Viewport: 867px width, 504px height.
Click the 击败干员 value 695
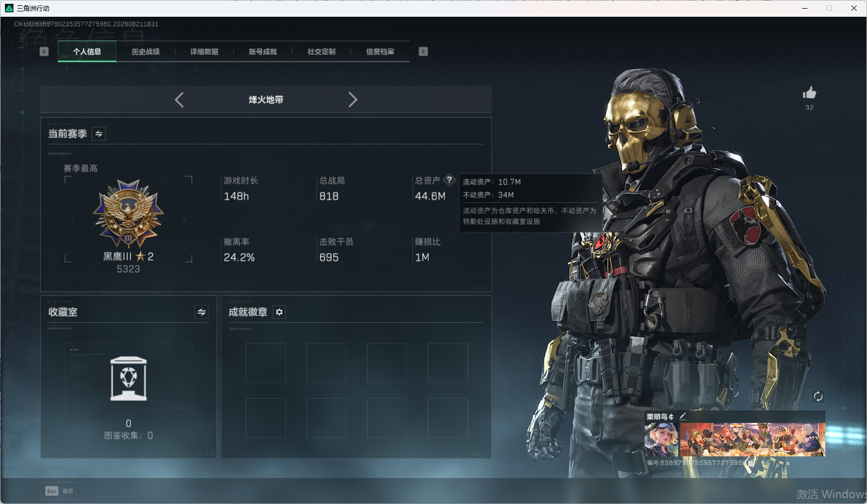coord(329,257)
